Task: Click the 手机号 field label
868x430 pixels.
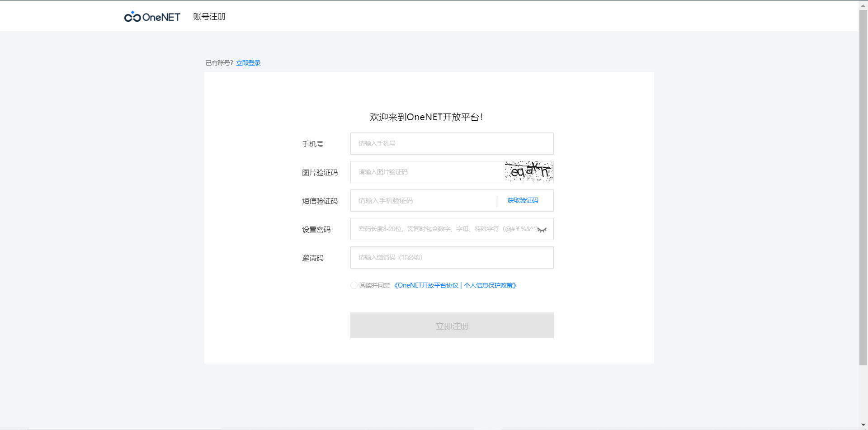Action: click(313, 144)
